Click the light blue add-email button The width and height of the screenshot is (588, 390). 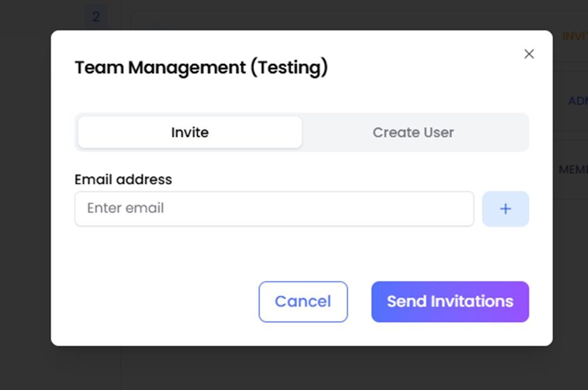click(x=505, y=209)
